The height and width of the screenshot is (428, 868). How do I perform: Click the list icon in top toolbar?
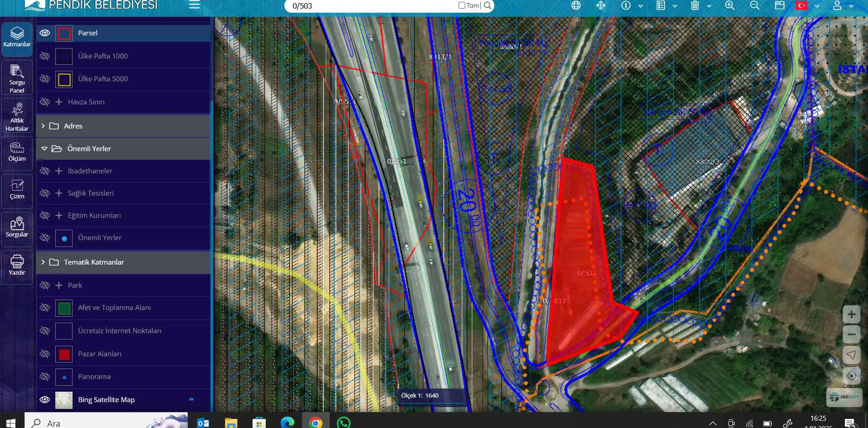pyautogui.click(x=661, y=5)
